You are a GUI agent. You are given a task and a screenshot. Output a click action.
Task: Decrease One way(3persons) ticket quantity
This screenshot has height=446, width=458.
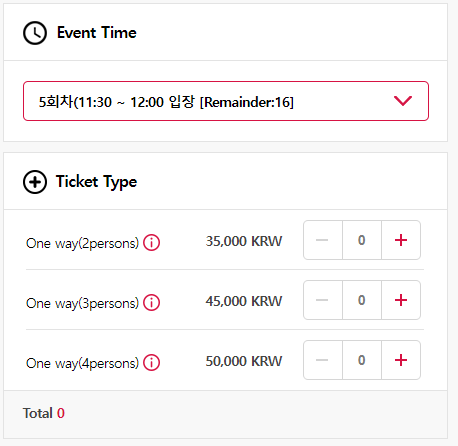[322, 300]
